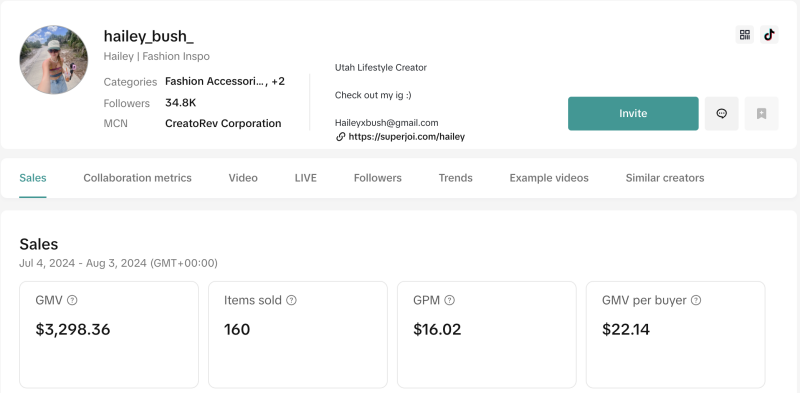
Task: Switch to the Collaboration metrics tab
Action: coord(137,178)
